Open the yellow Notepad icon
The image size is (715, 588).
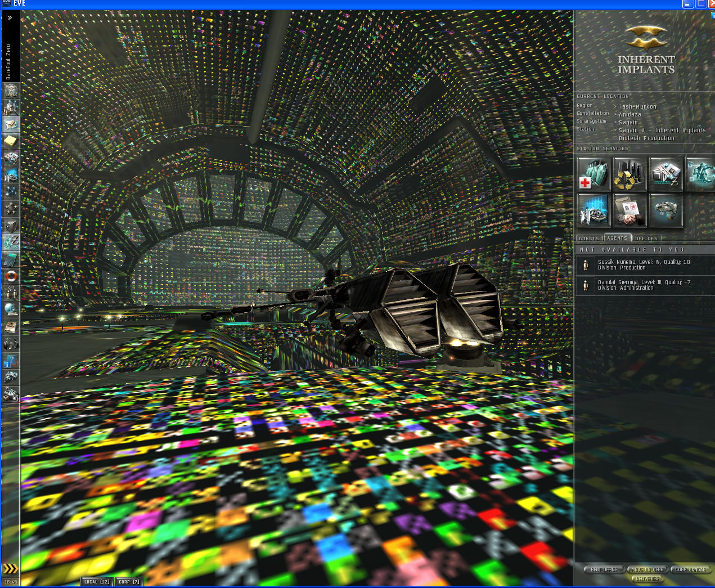coord(11,141)
